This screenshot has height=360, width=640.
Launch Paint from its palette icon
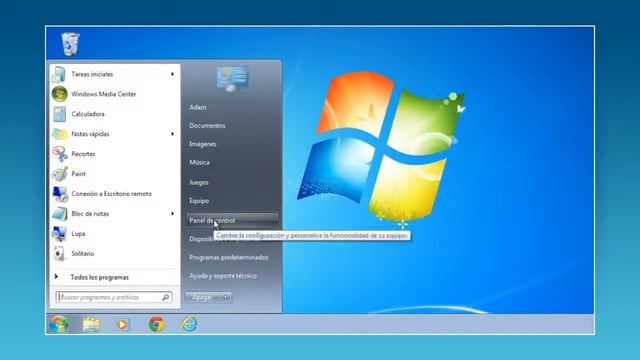coord(60,174)
